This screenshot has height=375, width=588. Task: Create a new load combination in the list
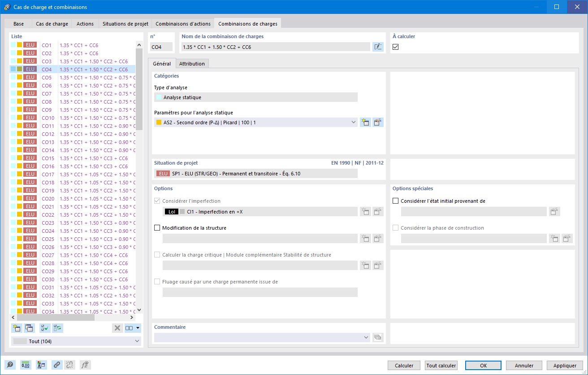click(x=17, y=328)
